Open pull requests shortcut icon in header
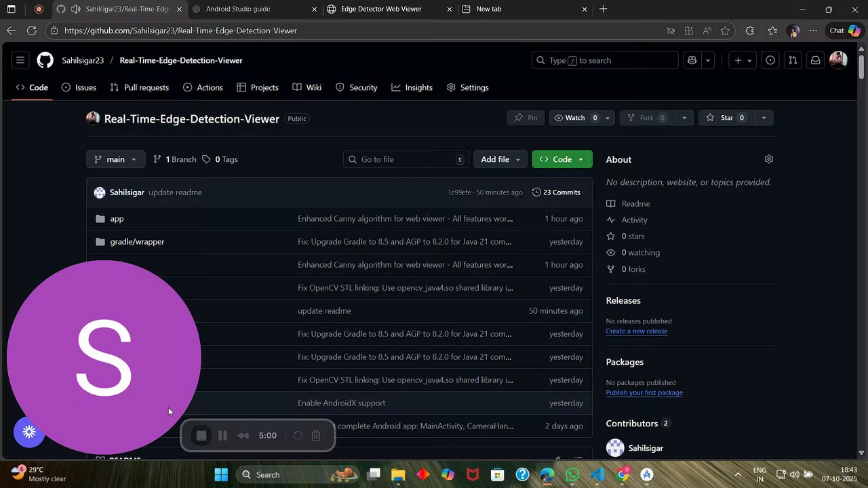The width and height of the screenshot is (868, 488). coord(793,60)
